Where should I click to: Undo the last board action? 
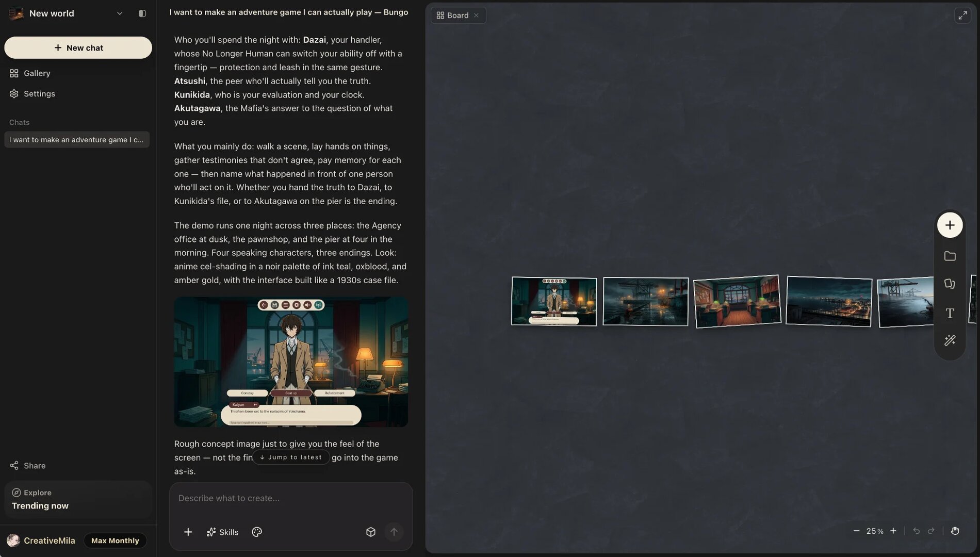(917, 531)
